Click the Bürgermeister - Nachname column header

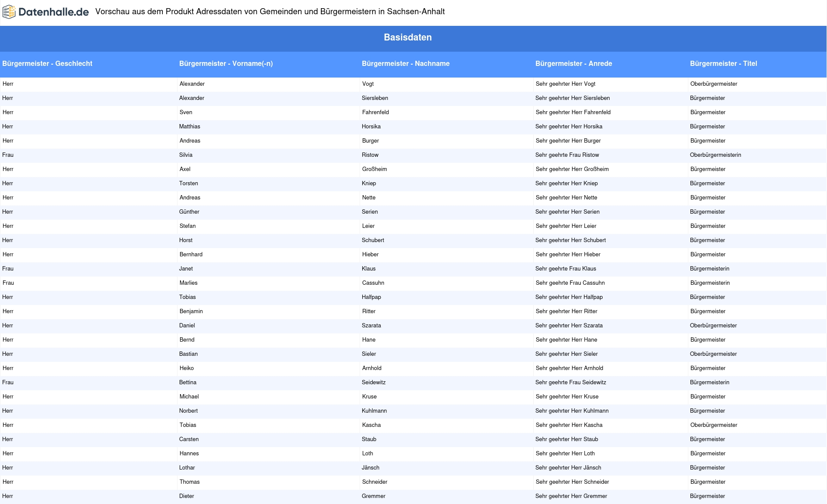[x=405, y=63]
